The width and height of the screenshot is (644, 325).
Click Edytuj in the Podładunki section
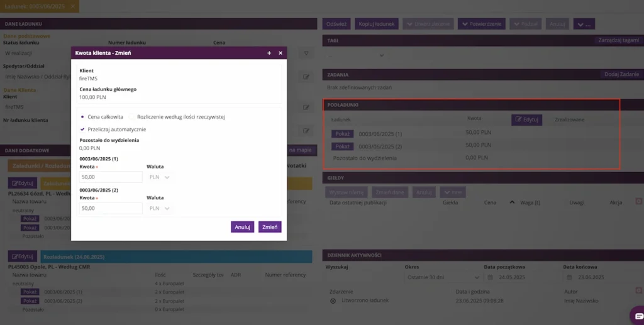tap(526, 119)
